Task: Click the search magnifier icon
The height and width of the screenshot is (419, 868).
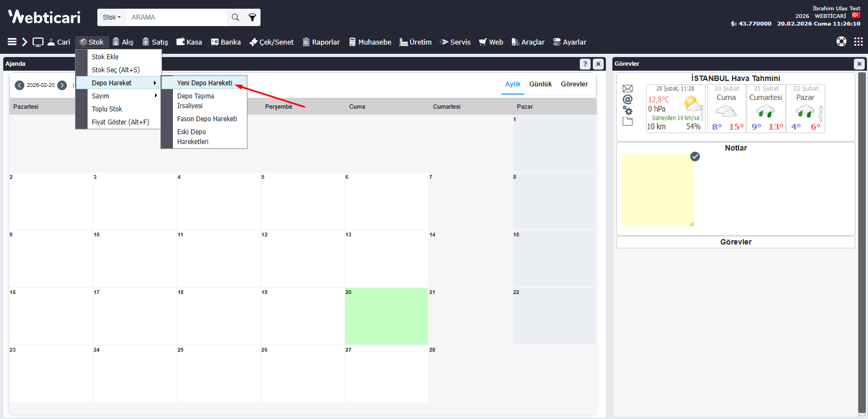Action: tap(235, 17)
